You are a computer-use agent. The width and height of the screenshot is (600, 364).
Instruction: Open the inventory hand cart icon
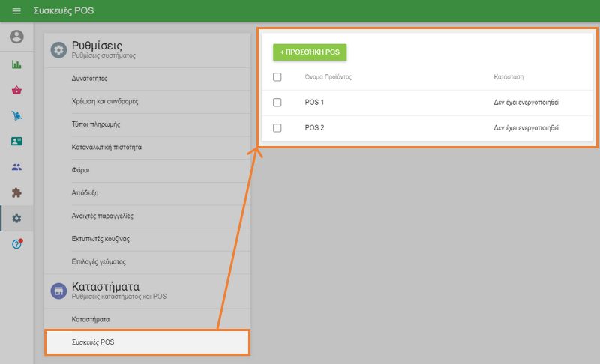pyautogui.click(x=16, y=116)
